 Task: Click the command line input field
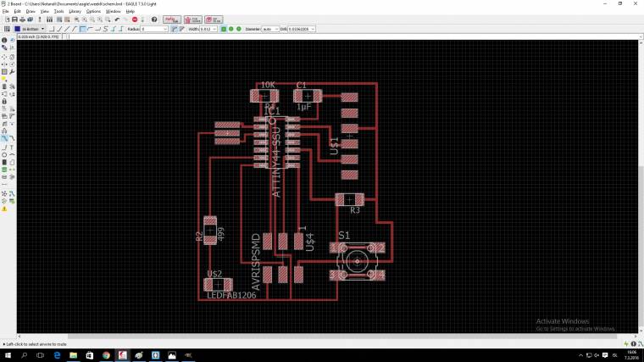click(353, 36)
